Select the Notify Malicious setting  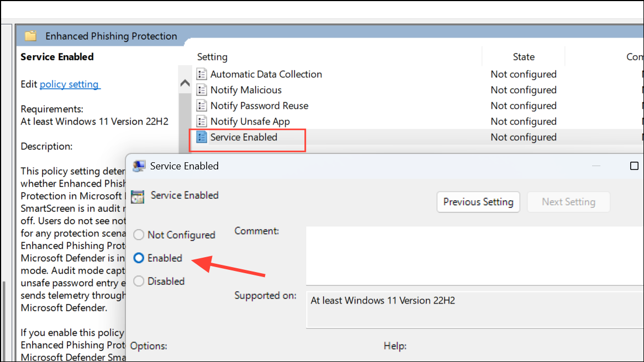246,90
